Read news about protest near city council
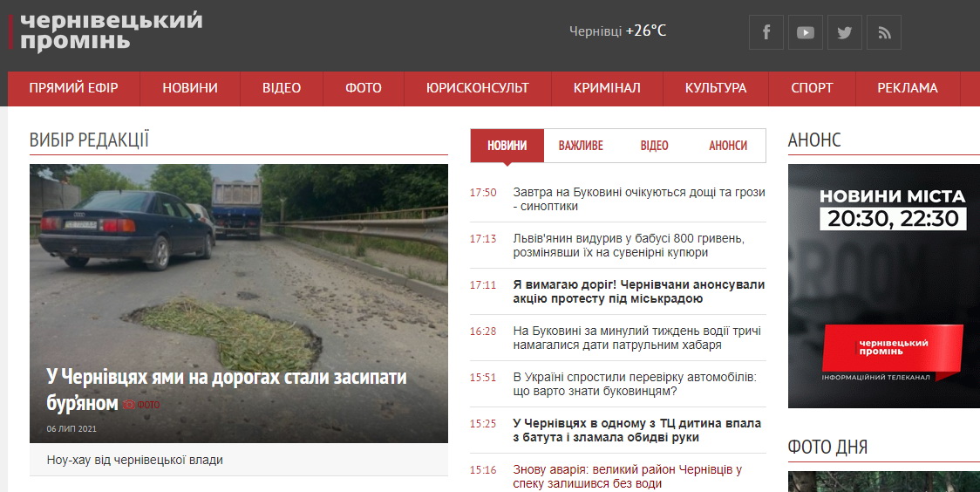980x492 pixels. [x=638, y=291]
